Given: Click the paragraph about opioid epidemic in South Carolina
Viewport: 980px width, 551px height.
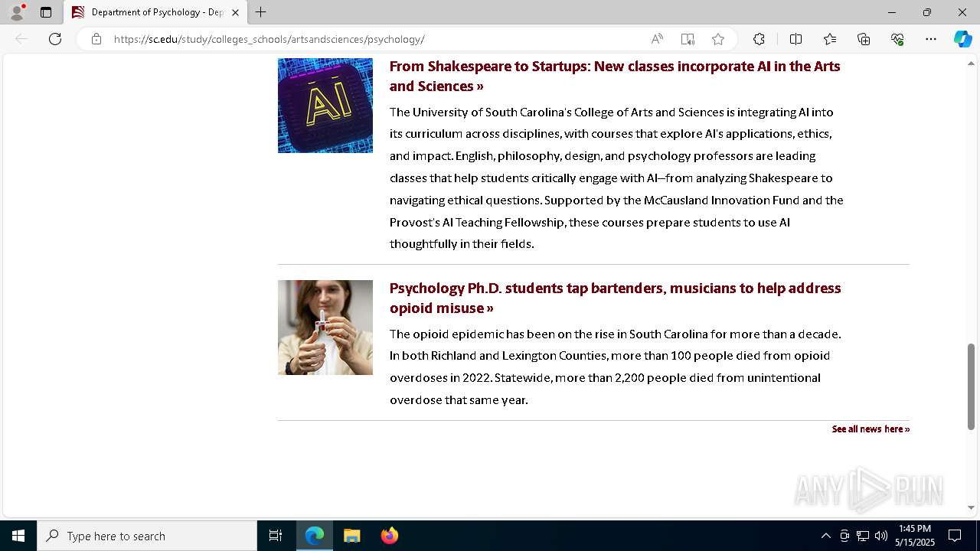Looking at the screenshot, I should pos(616,367).
